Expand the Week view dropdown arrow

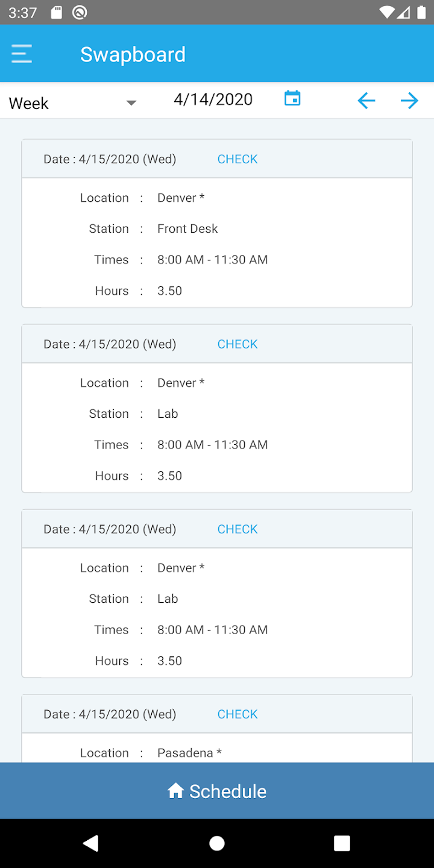(x=131, y=103)
